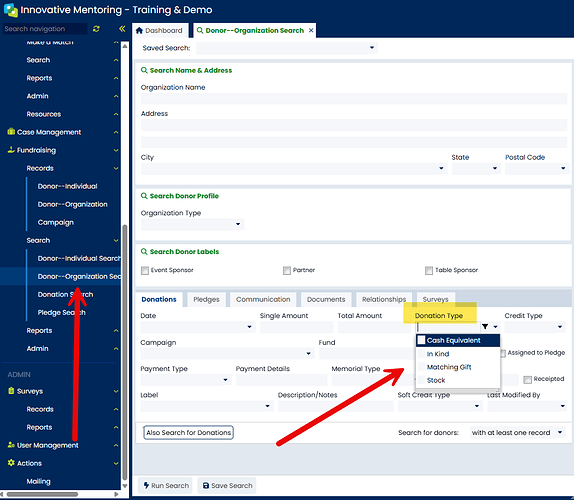This screenshot has width=574, height=500.
Task: Switch to the Pledges tab
Action: [x=206, y=299]
